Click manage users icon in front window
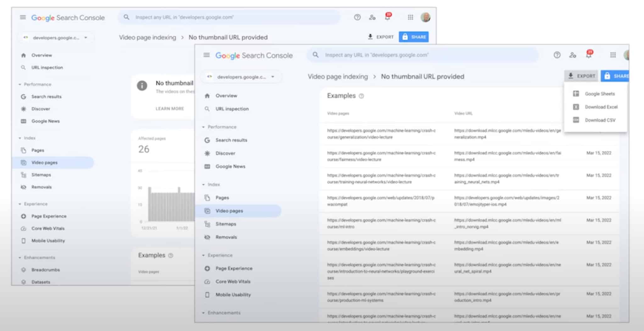 point(572,55)
